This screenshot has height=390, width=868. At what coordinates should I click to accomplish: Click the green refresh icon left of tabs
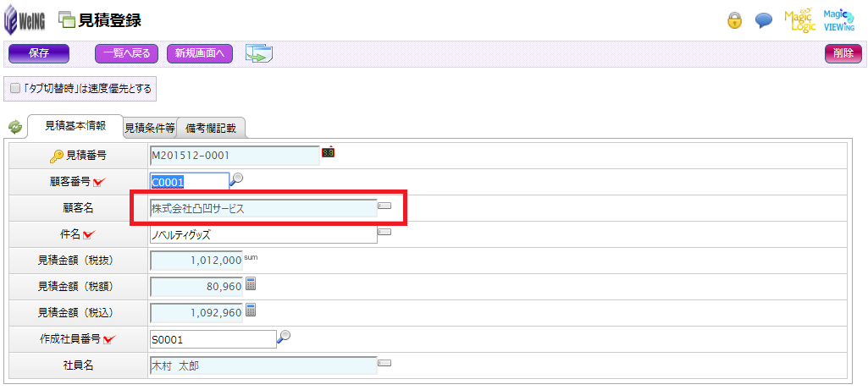[15, 127]
